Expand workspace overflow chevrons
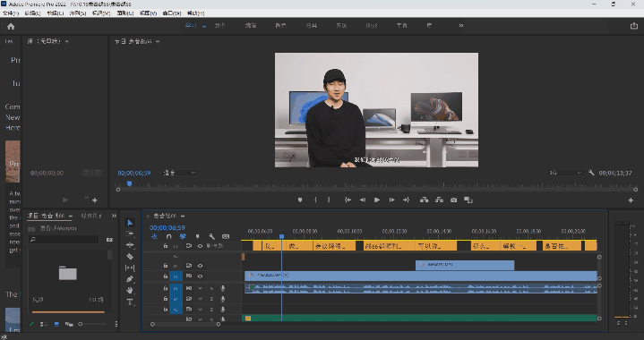The width and height of the screenshot is (644, 340). (460, 25)
